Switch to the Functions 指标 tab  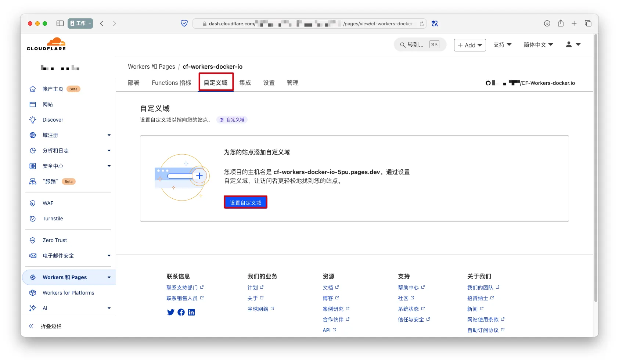tap(172, 83)
